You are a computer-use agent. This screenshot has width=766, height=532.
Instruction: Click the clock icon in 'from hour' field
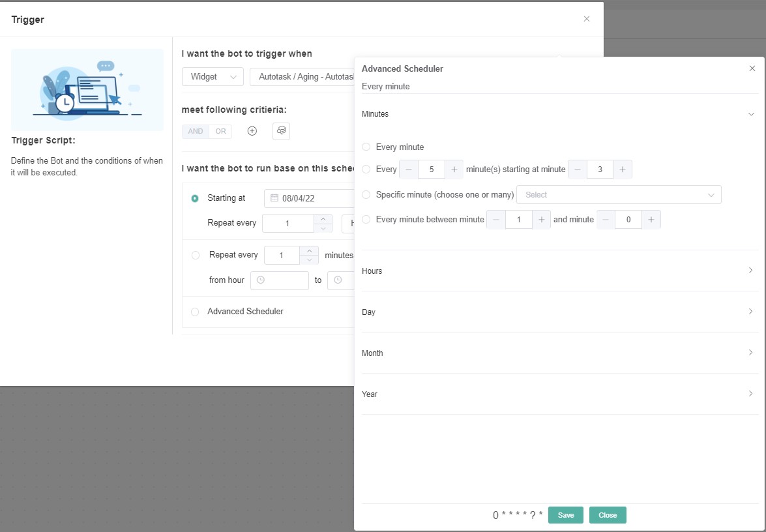click(x=261, y=280)
